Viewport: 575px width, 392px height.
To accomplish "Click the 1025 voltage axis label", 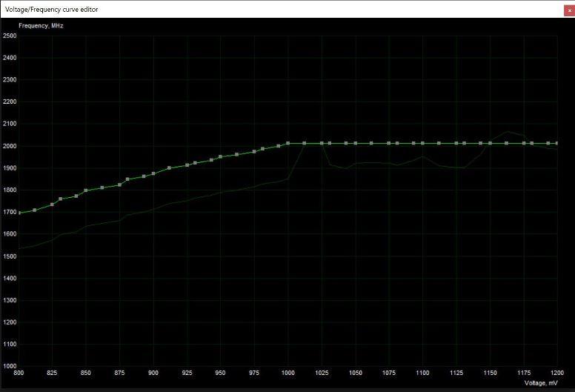I will 322,373.
